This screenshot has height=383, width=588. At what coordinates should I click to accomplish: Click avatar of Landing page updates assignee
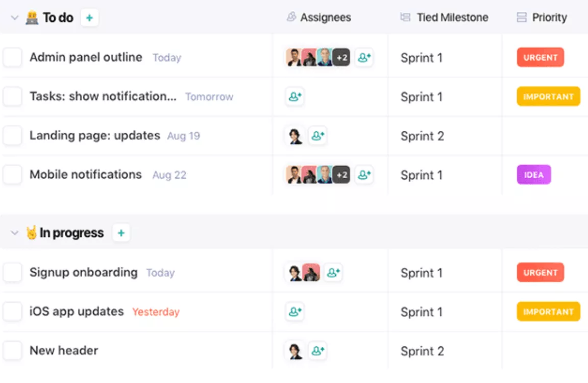pyautogui.click(x=295, y=136)
